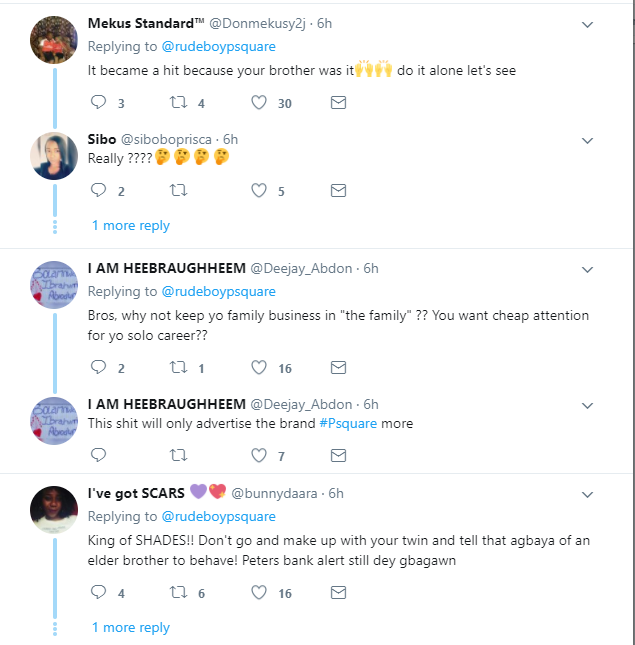Like Mekus Standard's tweet with 30 likes

click(259, 103)
